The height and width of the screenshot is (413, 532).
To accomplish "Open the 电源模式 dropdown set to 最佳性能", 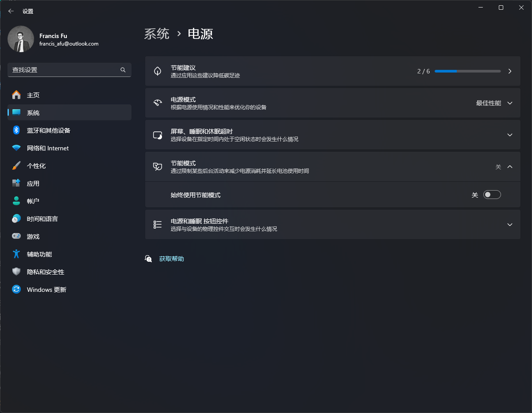I will click(x=494, y=103).
